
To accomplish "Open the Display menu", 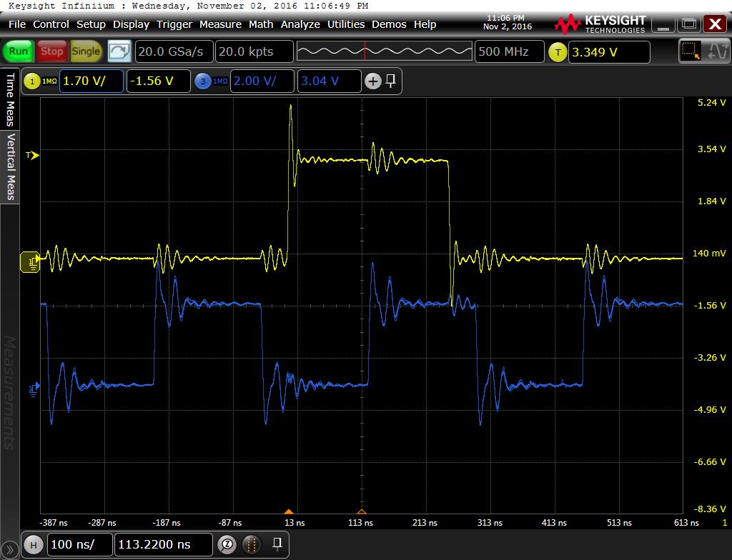I will 131,24.
